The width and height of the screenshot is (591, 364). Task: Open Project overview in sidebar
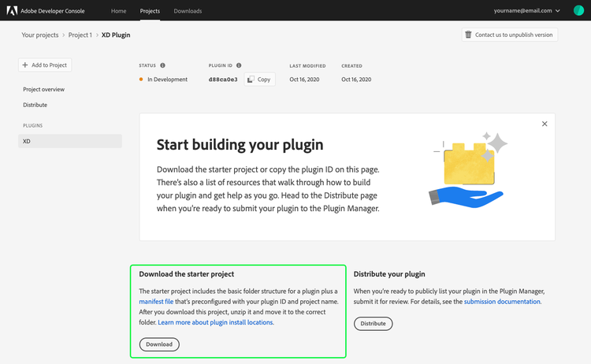(44, 90)
